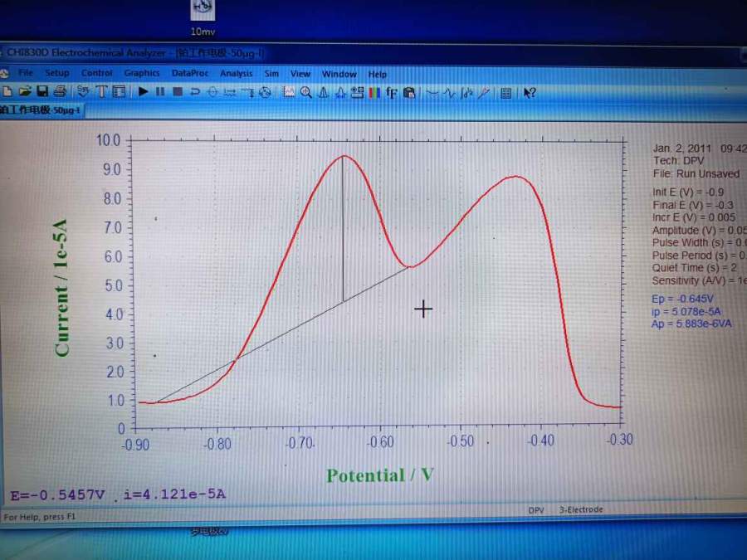Open the Setup menu
Viewport: 747px width, 560px height.
click(x=57, y=73)
